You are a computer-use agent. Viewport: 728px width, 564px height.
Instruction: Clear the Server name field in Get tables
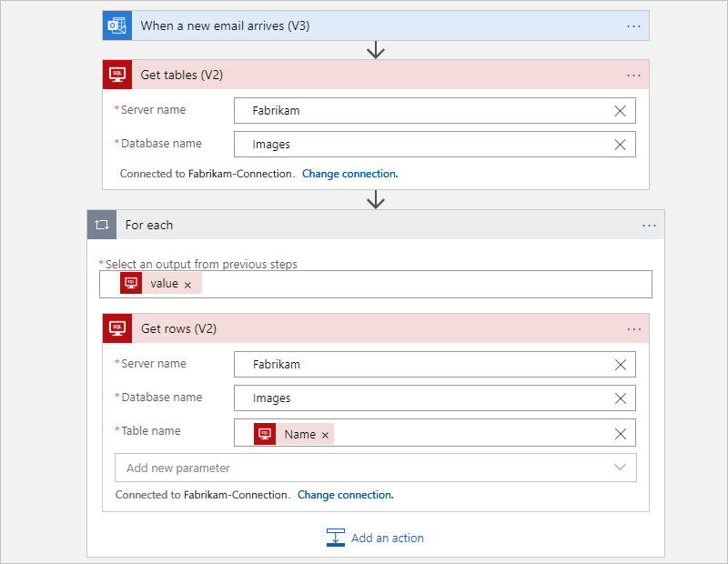[x=620, y=110]
